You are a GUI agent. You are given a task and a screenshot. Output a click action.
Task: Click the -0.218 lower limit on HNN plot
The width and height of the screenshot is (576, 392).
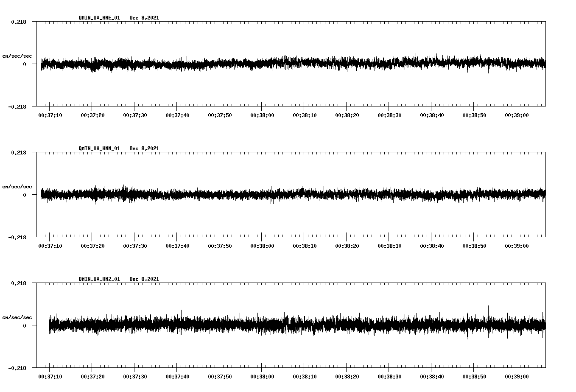coord(17,237)
